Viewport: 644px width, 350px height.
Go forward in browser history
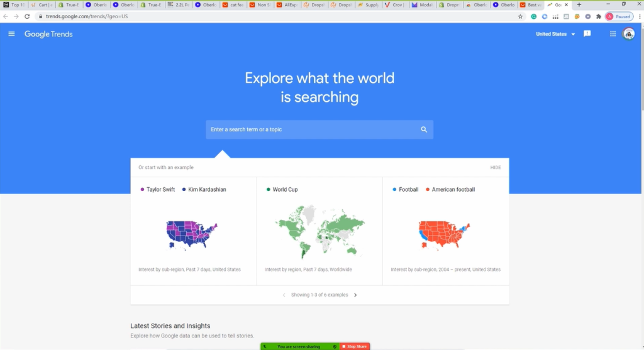click(16, 16)
